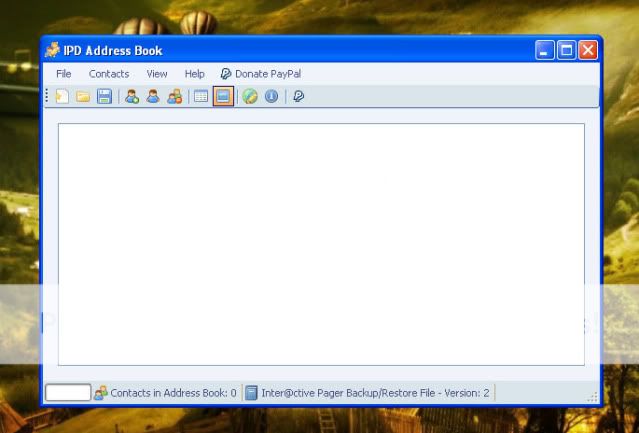Switch to the table list view icon
The image size is (639, 433).
click(x=201, y=97)
